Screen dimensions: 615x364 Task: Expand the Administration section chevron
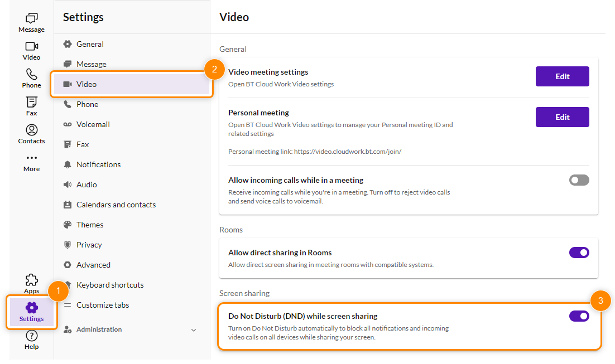194,330
